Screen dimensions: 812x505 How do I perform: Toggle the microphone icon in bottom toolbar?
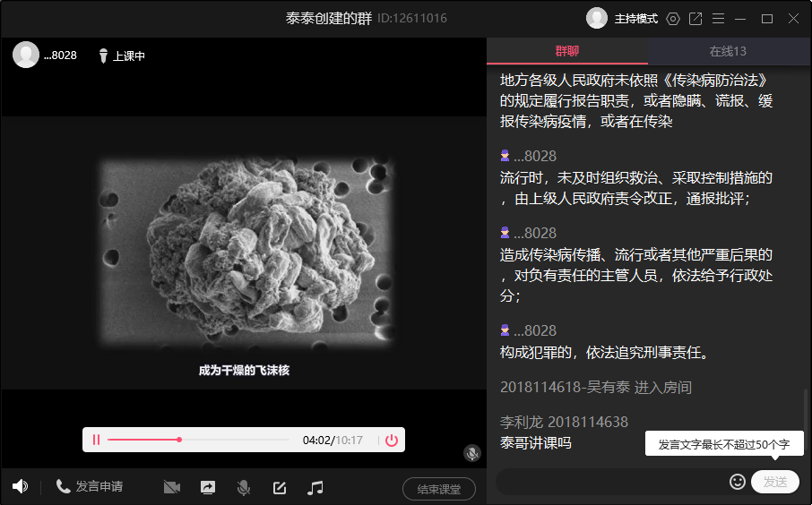244,487
